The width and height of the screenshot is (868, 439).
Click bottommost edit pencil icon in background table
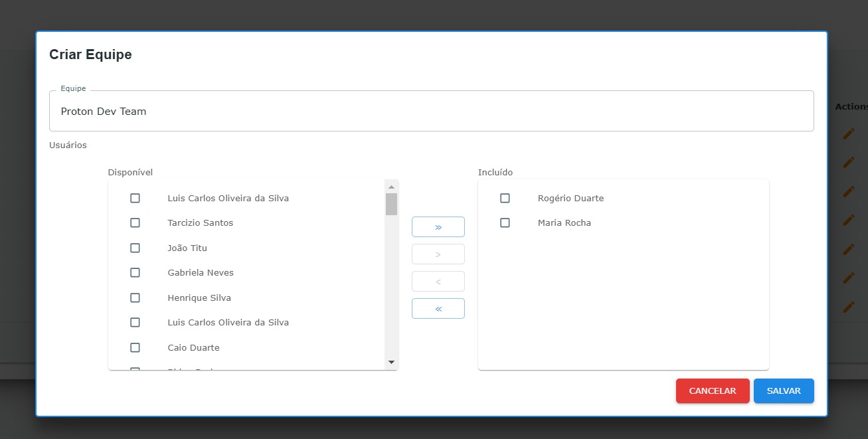pos(848,307)
